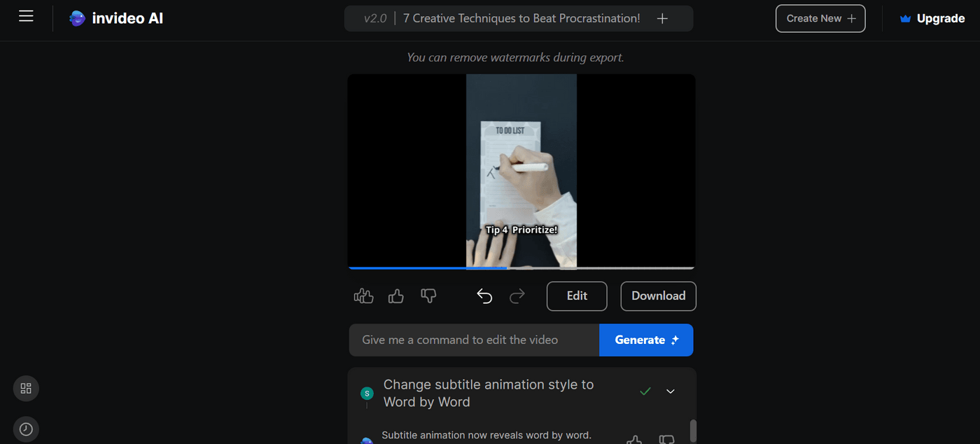Click the thumbs-down icon below the video
980x444 pixels.
coord(428,296)
